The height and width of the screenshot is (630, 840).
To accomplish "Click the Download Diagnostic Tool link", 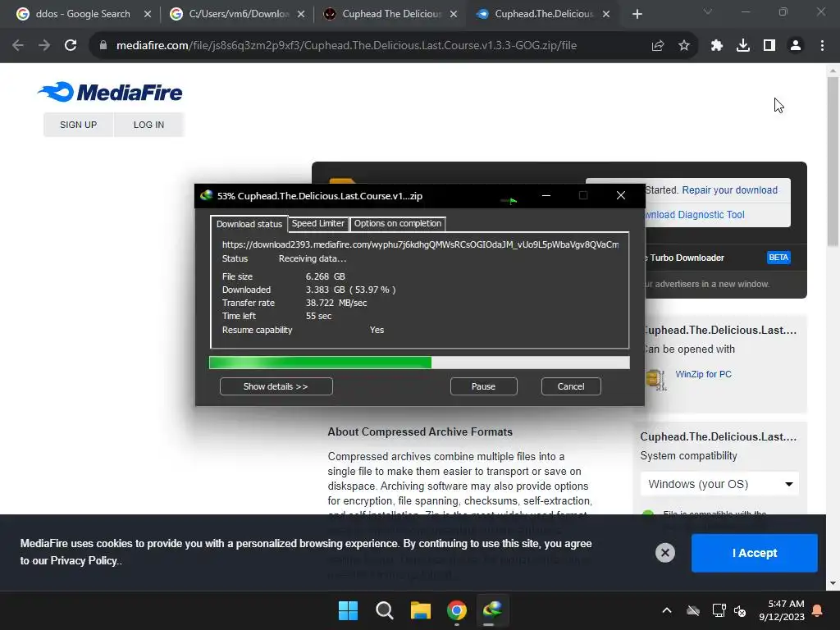I will click(x=694, y=215).
